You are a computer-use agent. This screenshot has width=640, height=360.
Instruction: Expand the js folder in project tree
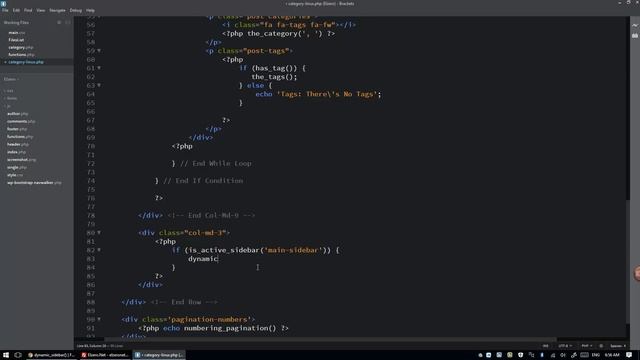7,106
